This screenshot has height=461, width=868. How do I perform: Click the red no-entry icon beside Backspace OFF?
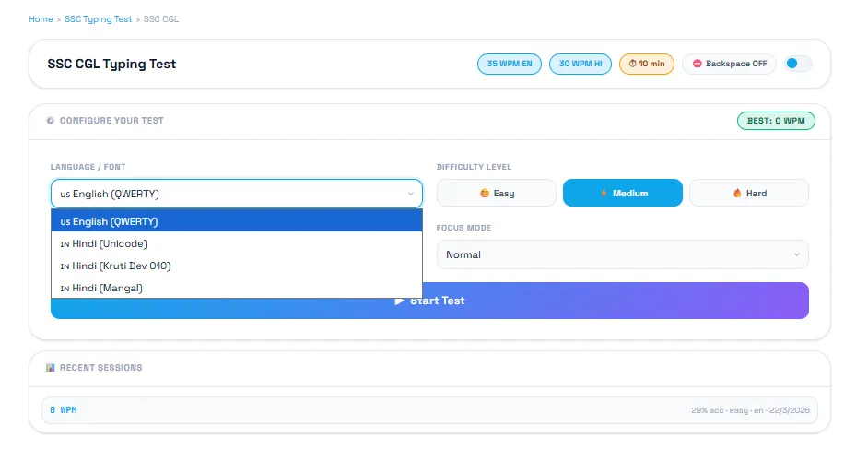pyautogui.click(x=698, y=65)
